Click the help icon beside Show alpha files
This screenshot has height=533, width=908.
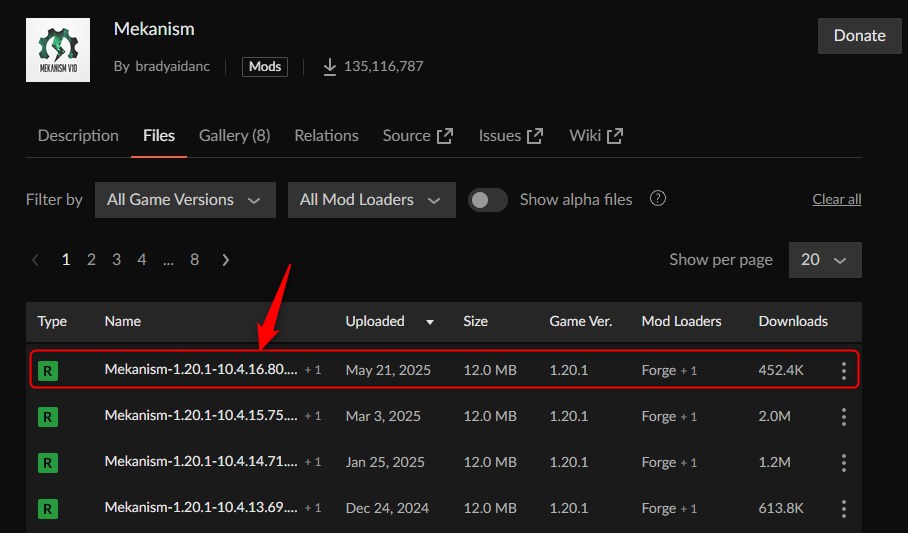pyautogui.click(x=658, y=199)
